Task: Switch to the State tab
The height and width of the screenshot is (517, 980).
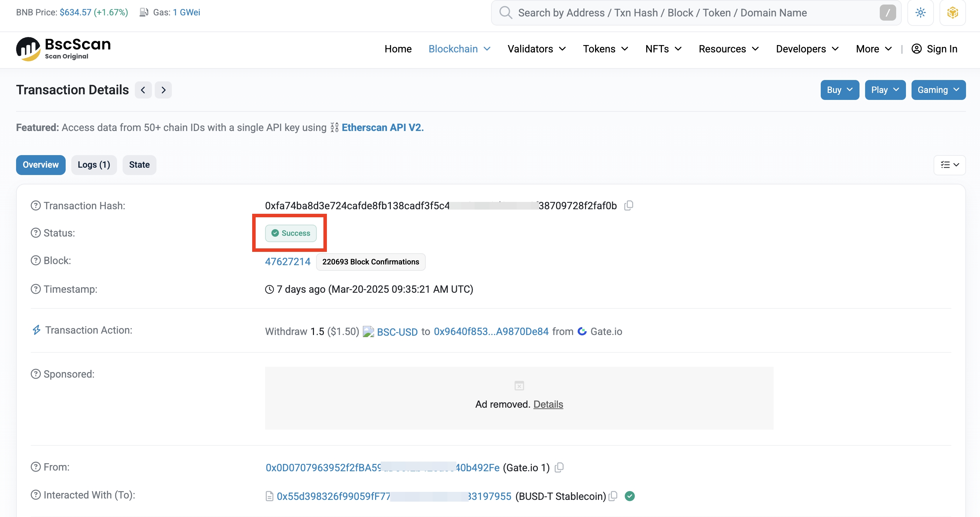Action: [139, 165]
